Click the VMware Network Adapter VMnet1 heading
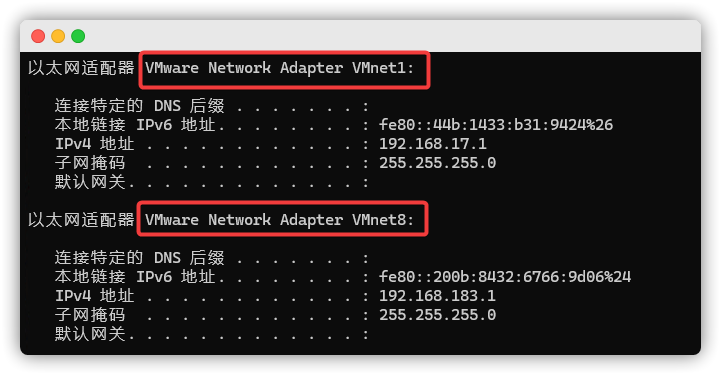Screen dimensions: 721x375 [x=280, y=68]
